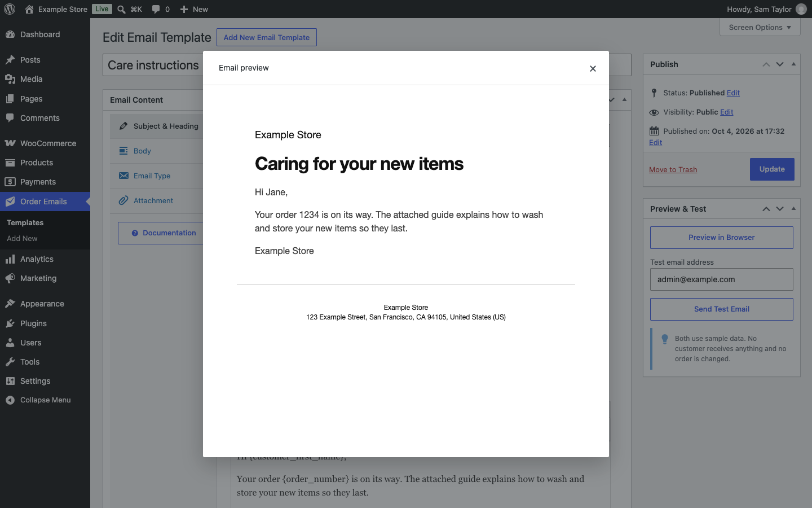Switch to the Body tab
The height and width of the screenshot is (508, 812).
tap(157, 151)
